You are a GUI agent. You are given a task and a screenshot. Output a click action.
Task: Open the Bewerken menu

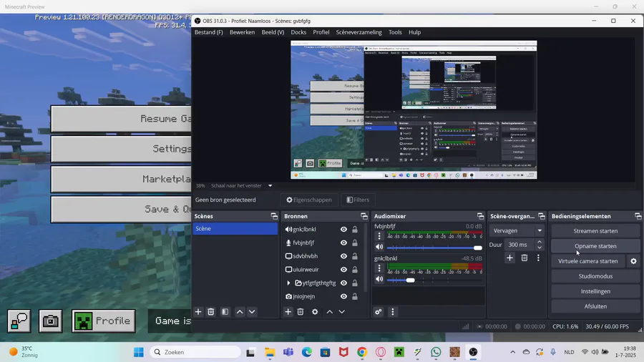242,32
